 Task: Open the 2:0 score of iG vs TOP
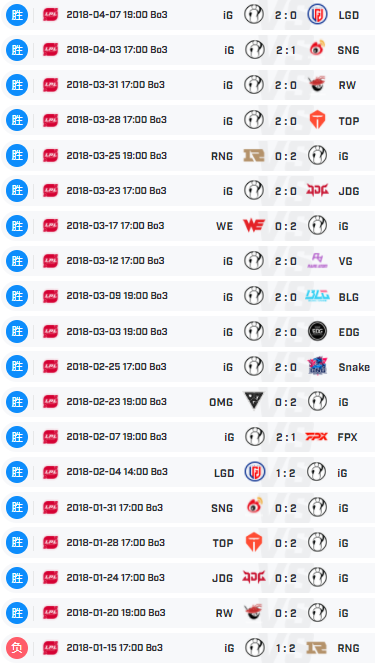click(x=285, y=121)
